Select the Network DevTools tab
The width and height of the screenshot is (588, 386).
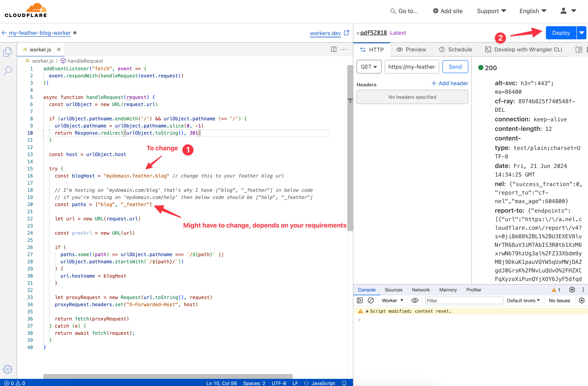[421, 290]
